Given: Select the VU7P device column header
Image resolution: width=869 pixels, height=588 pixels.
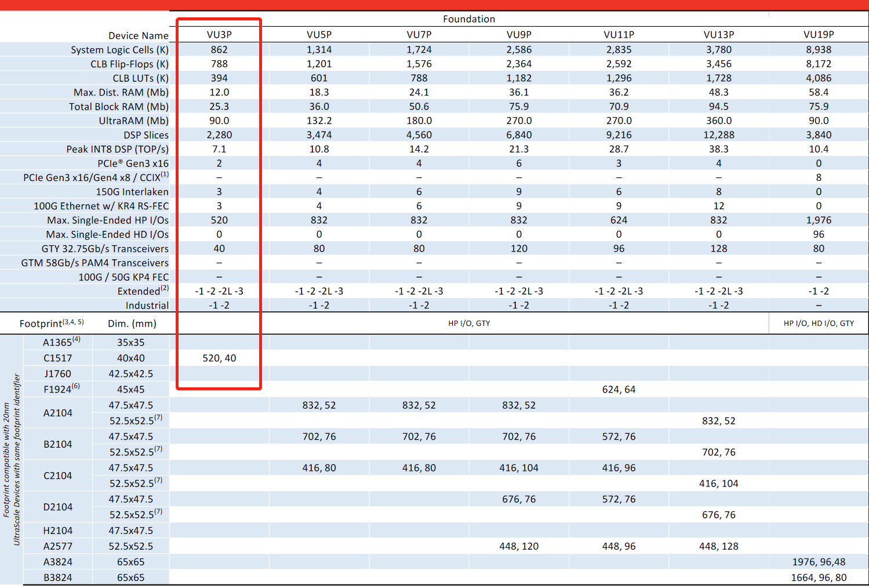Looking at the screenshot, I should (x=419, y=35).
